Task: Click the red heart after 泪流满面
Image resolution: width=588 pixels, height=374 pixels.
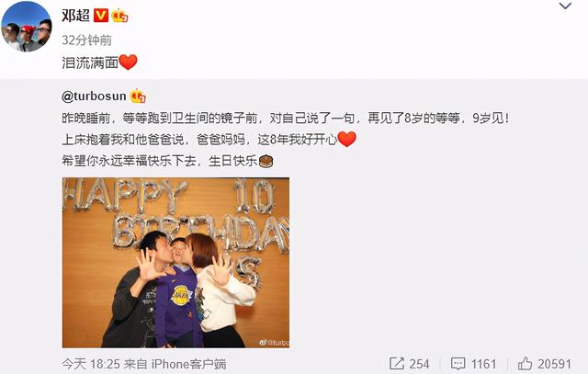Action: coord(129,62)
